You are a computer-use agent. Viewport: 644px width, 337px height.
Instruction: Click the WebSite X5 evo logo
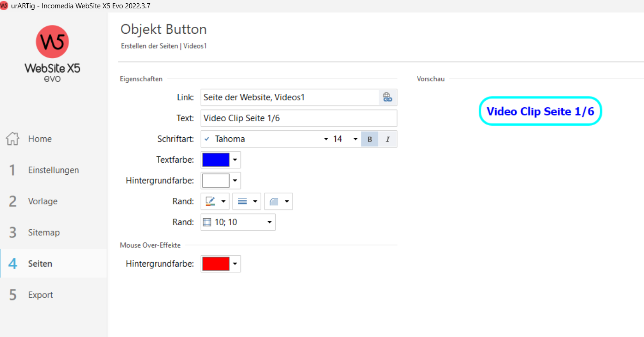[x=52, y=54]
